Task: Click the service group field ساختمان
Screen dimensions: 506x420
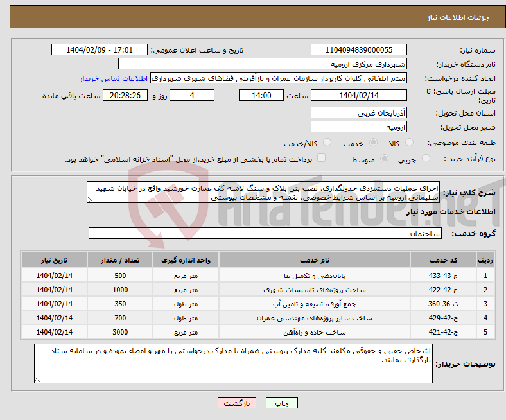Action: click(265, 233)
